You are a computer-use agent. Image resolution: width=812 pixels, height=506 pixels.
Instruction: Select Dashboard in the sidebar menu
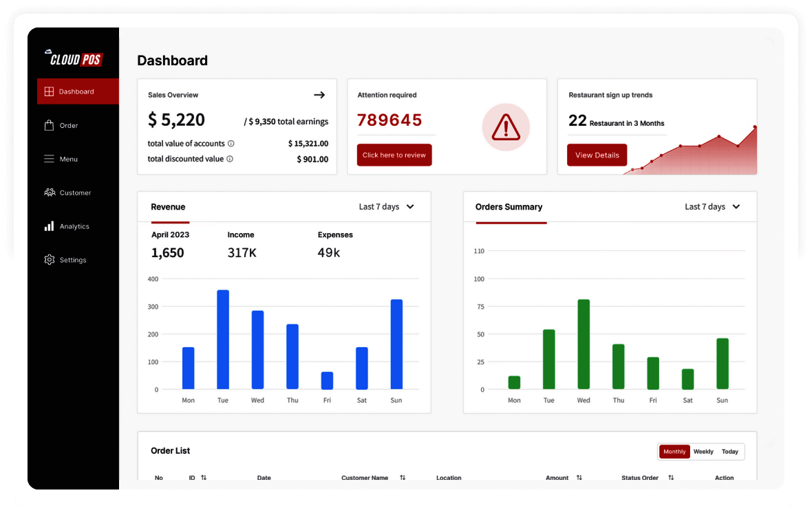[78, 91]
